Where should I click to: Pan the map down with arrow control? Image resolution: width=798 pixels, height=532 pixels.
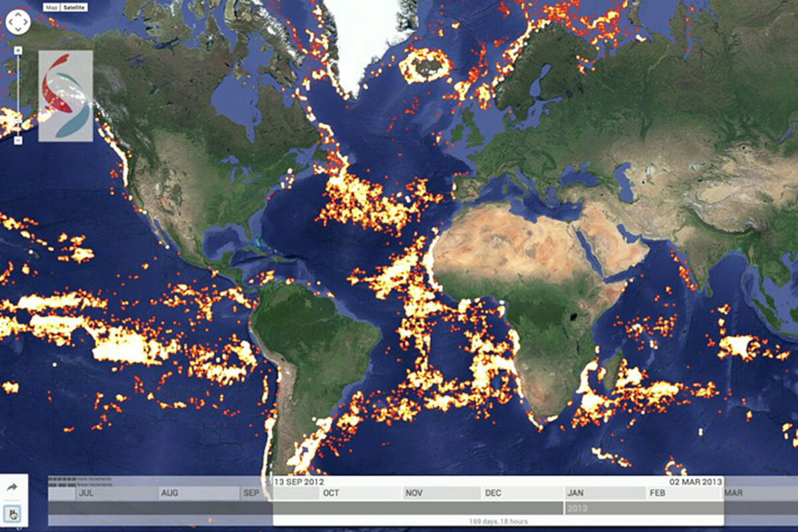tap(18, 31)
